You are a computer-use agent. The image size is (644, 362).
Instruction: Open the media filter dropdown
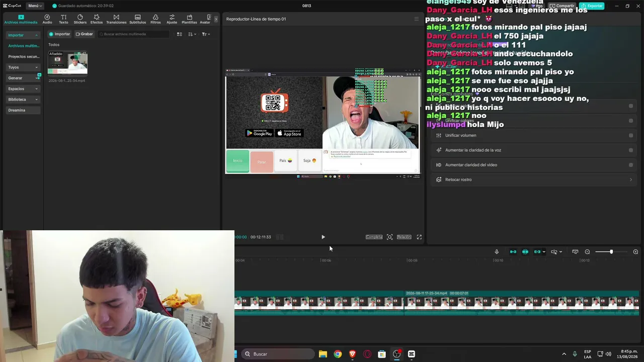point(206,34)
